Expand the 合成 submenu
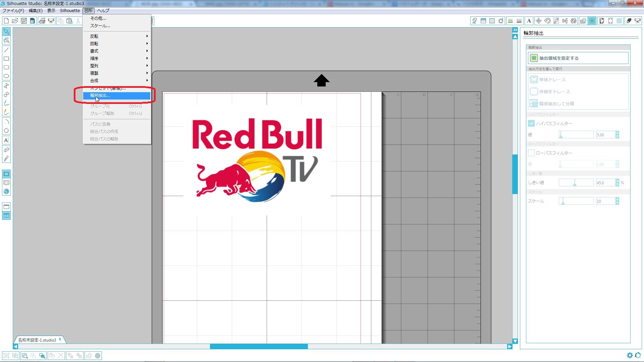Screen dimensions: 644x362 pyautogui.click(x=116, y=80)
